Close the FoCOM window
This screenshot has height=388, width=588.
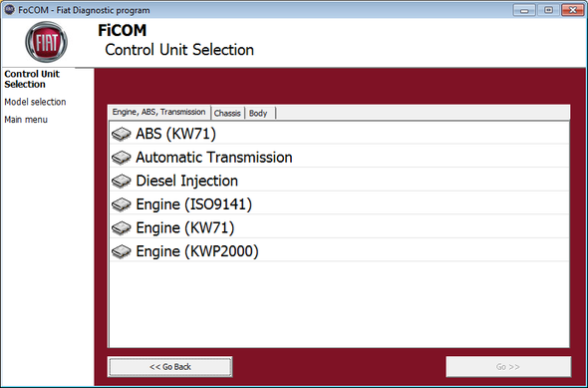573,10
